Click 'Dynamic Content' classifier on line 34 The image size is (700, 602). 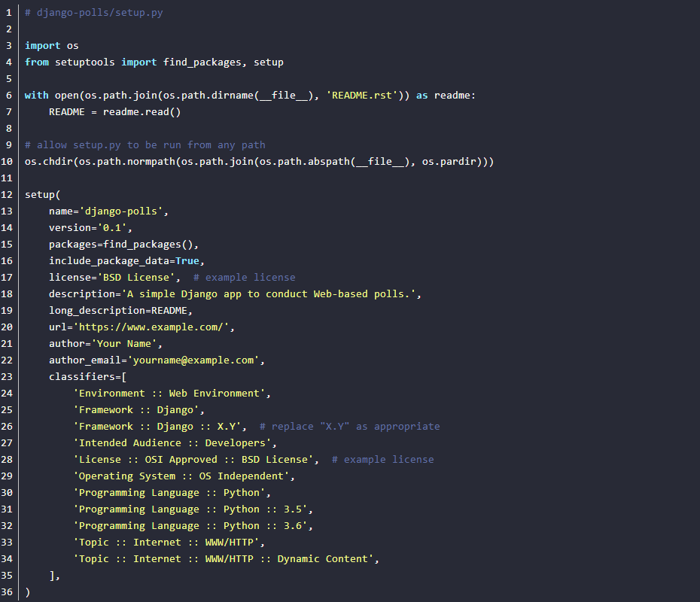[x=323, y=558]
